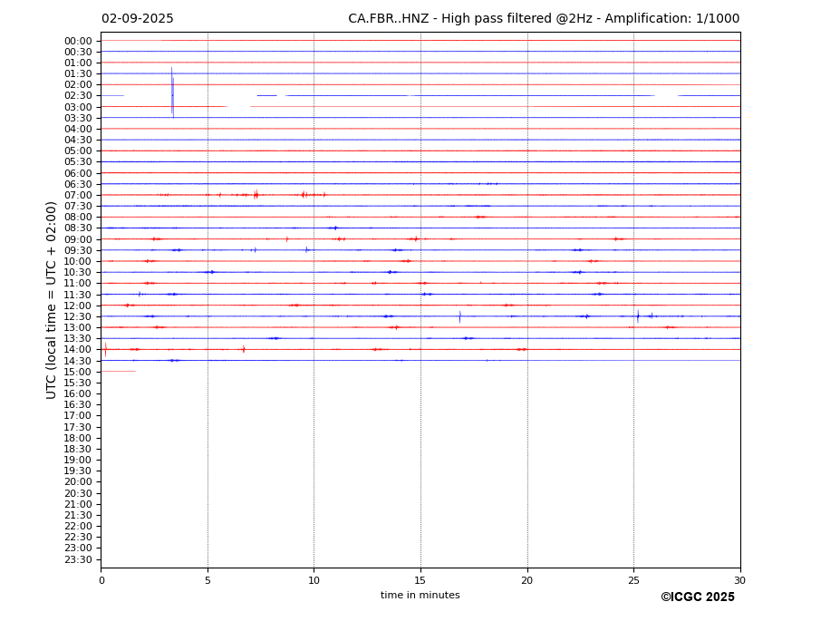This screenshot has width=840, height=631.
Task: Click the x-axis tick label 25
Action: 633,580
